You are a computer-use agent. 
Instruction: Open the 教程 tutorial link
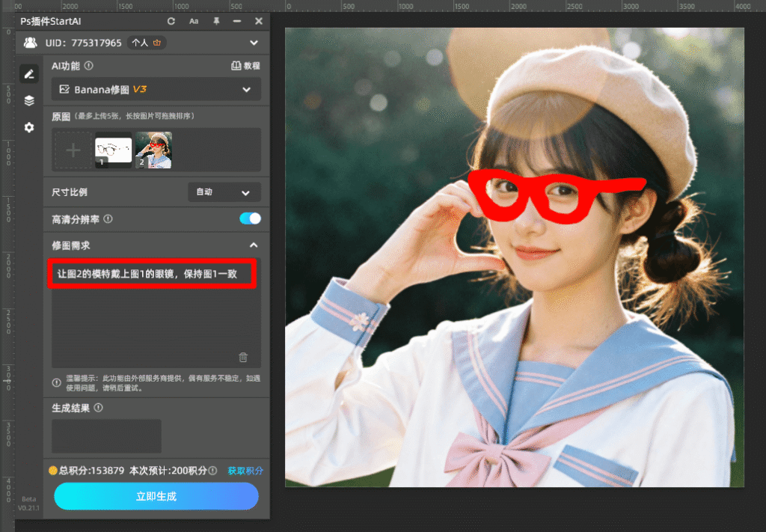(246, 66)
